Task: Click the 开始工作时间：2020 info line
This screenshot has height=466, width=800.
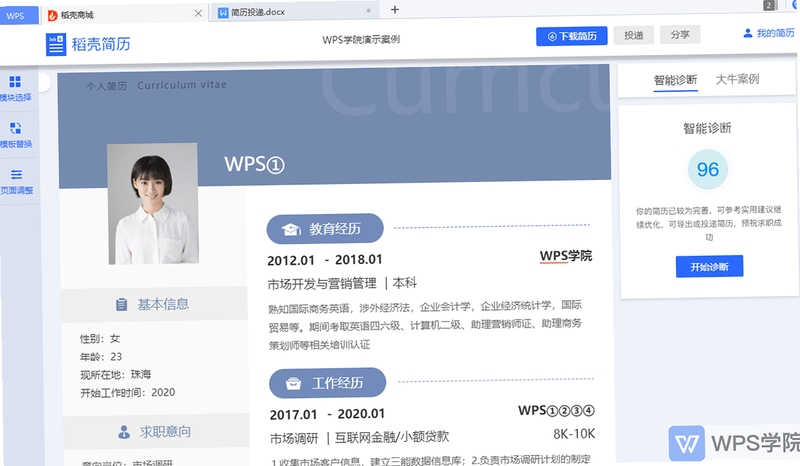Action: (128, 393)
